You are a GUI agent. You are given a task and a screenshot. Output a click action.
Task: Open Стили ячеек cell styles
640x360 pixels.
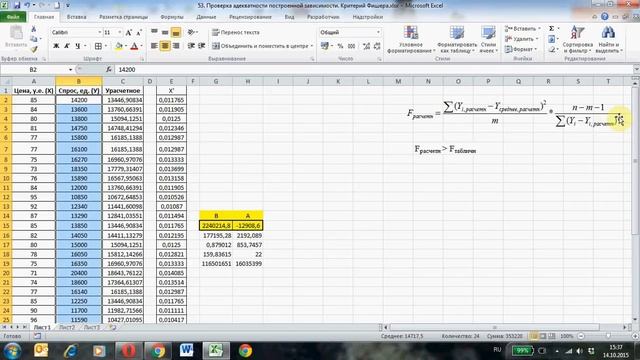[488, 39]
